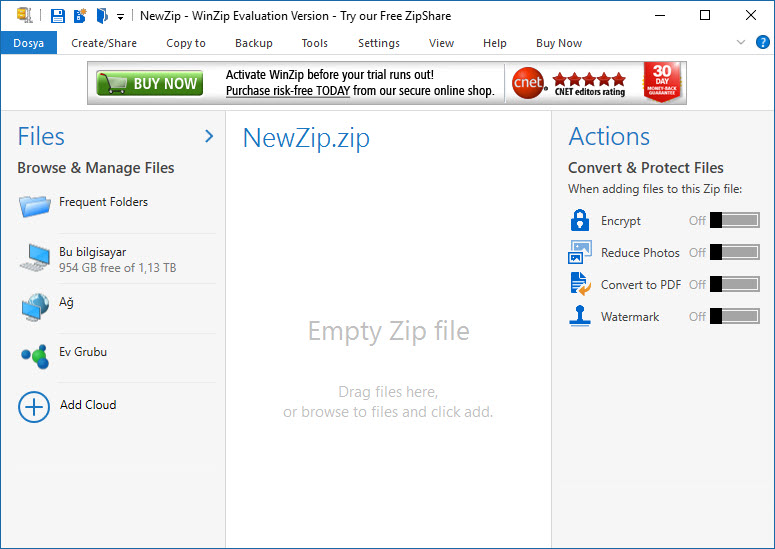775x549 pixels.
Task: Click the blue help question mark icon
Action: tap(763, 42)
